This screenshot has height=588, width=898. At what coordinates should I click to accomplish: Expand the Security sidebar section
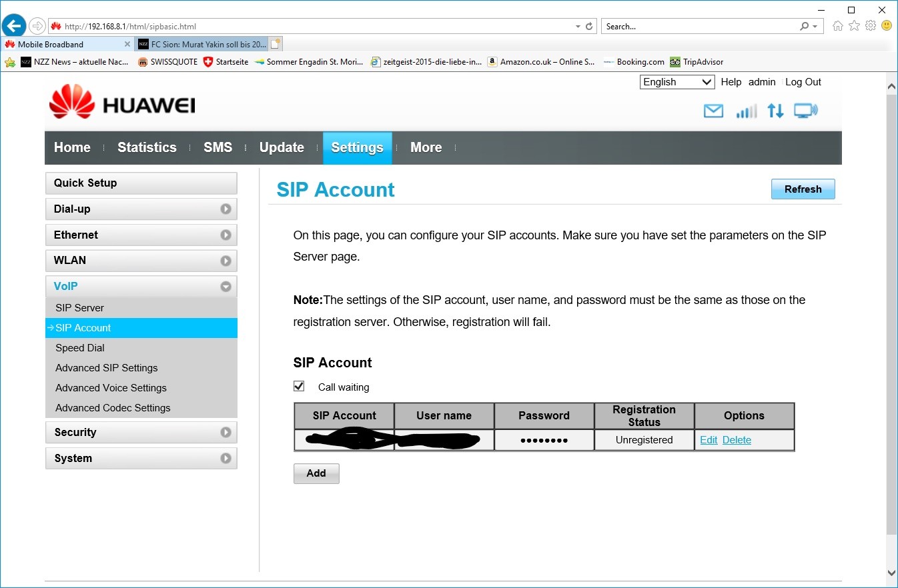point(141,432)
